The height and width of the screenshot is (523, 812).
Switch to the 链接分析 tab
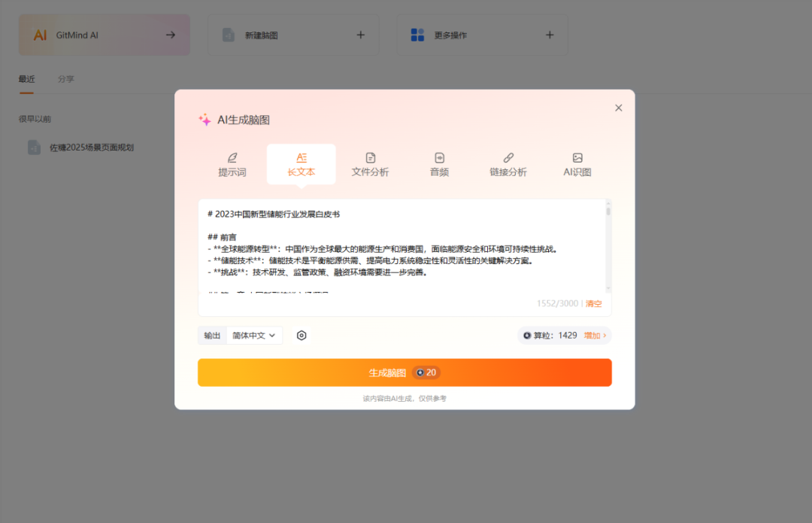click(508, 164)
